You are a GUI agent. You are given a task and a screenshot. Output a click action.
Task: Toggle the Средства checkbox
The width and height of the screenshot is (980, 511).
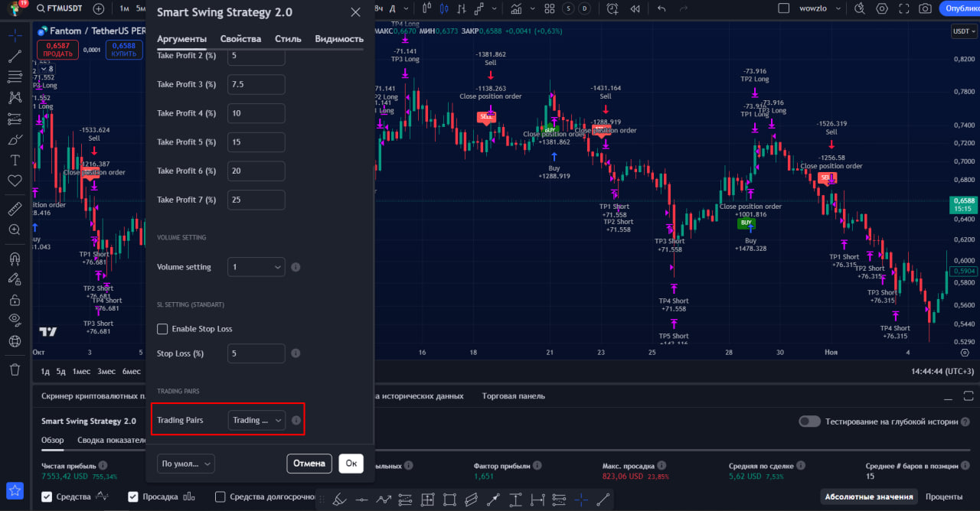click(x=47, y=497)
